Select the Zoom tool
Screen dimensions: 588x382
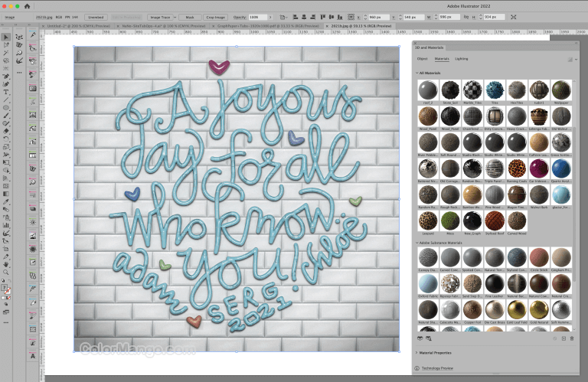point(5,273)
